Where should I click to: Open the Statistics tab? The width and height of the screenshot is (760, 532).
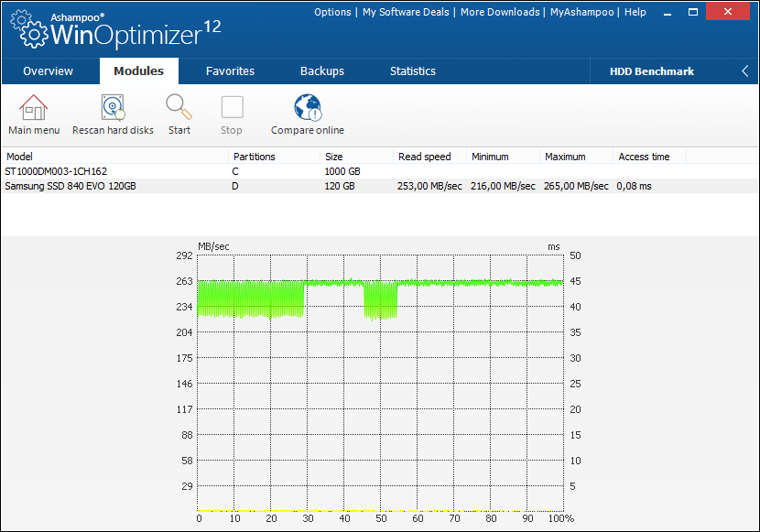pyautogui.click(x=413, y=71)
